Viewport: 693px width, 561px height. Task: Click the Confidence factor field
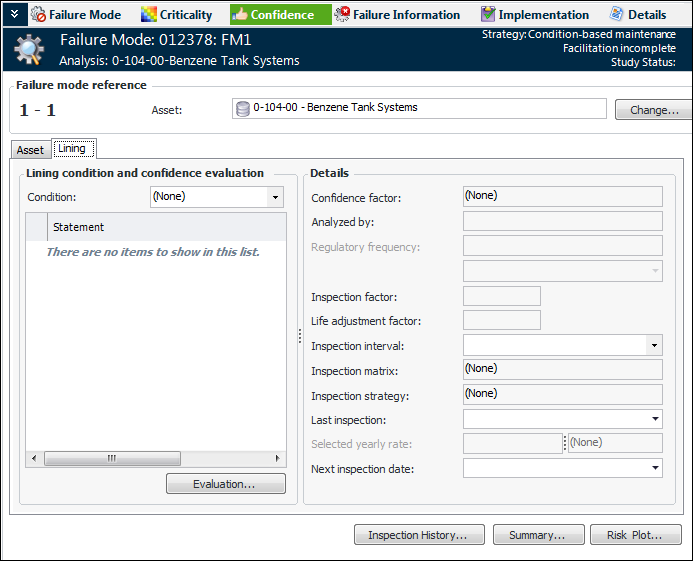pyautogui.click(x=563, y=196)
